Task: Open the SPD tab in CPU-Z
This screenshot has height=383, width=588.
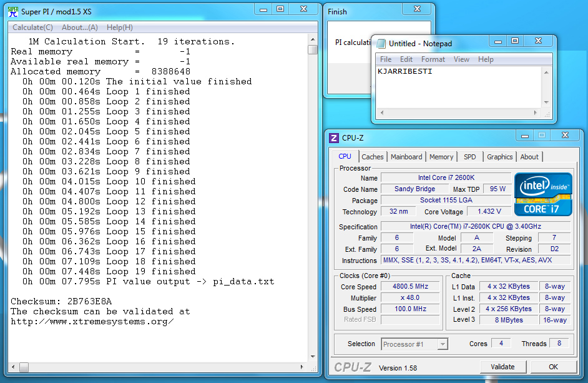Action: (x=469, y=157)
